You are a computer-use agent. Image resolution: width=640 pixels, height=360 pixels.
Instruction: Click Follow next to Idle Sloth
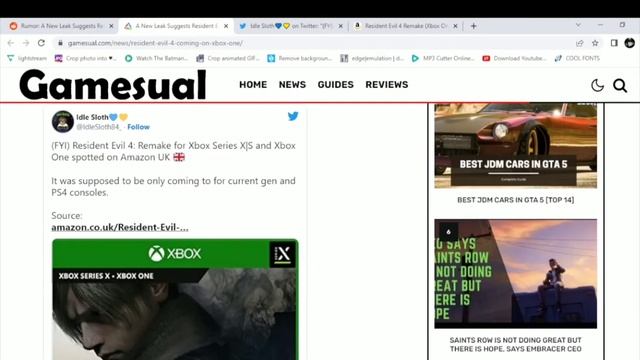point(138,127)
